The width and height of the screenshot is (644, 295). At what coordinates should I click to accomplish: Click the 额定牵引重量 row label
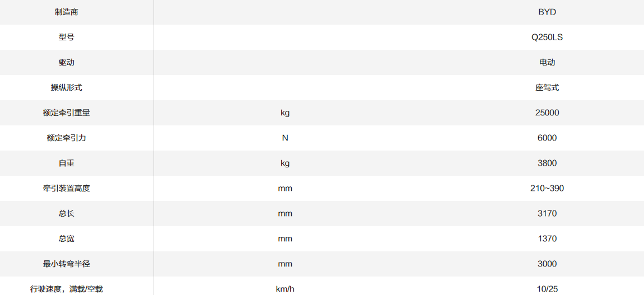(x=67, y=113)
